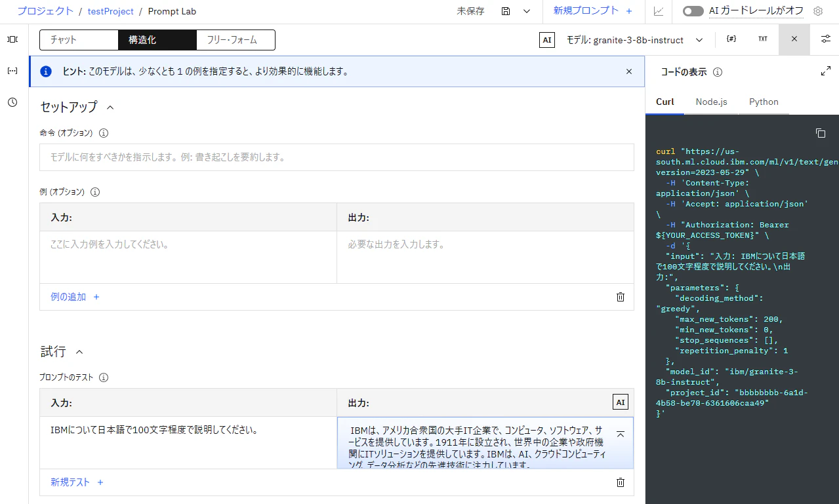Click info icon next to 命令 (オプション)
The image size is (839, 504).
104,133
